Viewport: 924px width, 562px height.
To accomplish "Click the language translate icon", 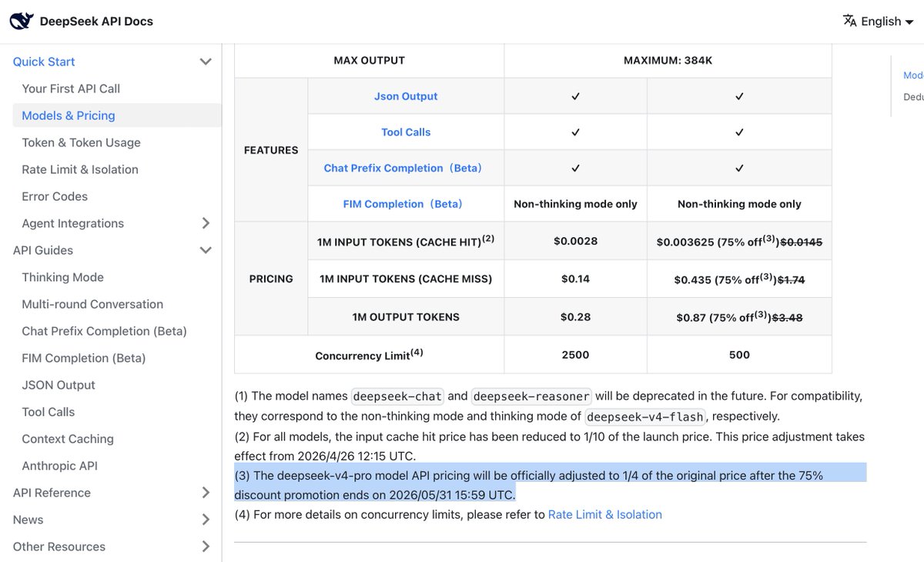I will click(850, 21).
